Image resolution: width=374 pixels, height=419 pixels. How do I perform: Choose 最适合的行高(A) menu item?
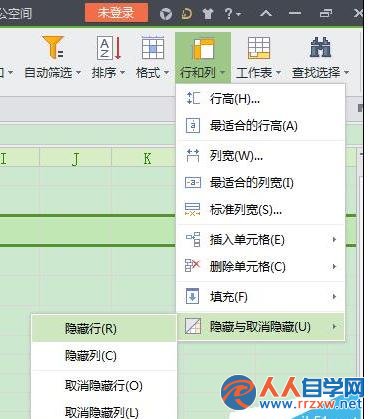(x=260, y=126)
